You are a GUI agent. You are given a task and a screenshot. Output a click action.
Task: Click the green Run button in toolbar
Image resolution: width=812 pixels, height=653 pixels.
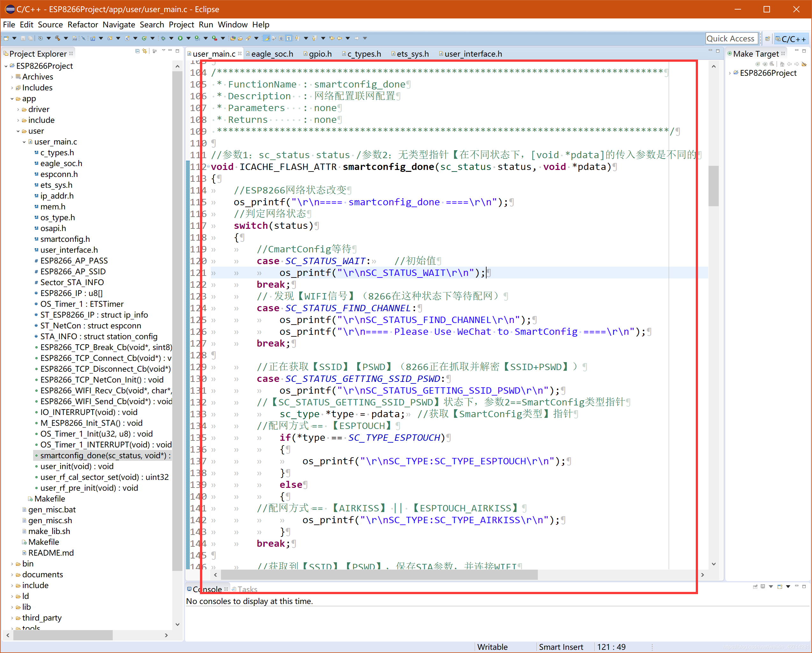[180, 38]
